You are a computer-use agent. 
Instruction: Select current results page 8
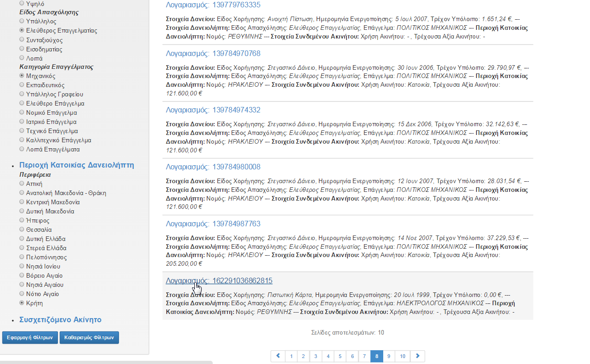[376, 356]
